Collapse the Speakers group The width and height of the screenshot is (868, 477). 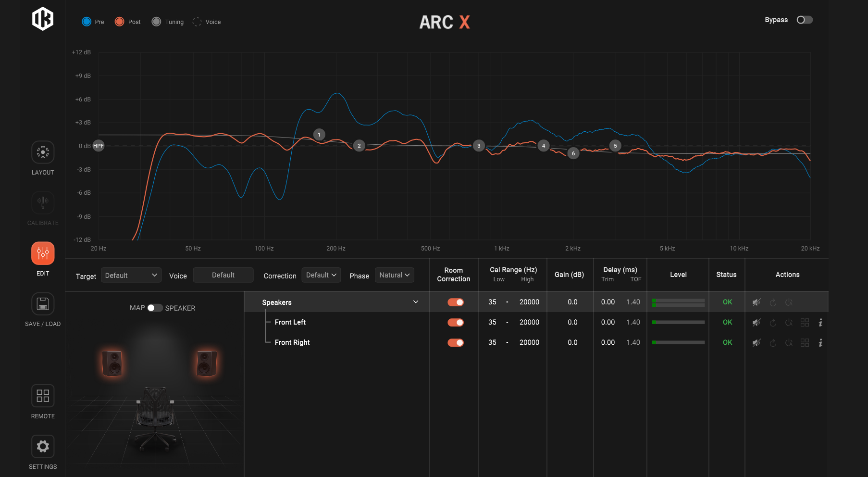point(416,302)
